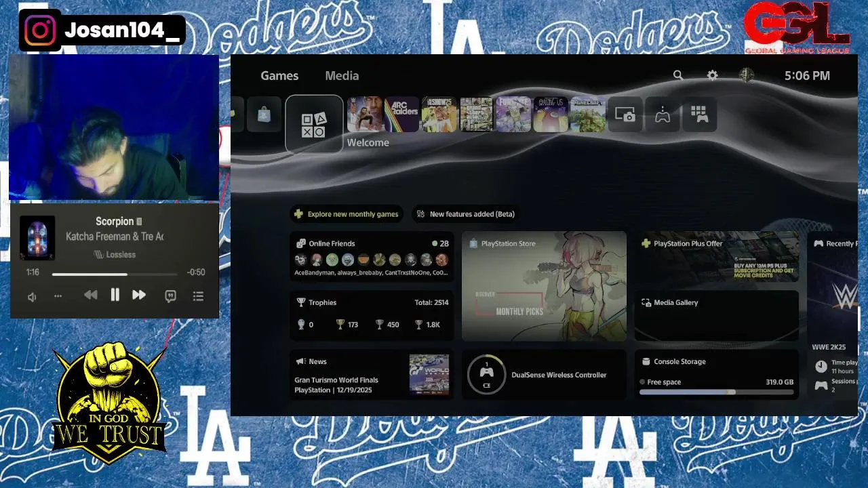
Task: Open the PlayStation Store bag icon
Action: (x=264, y=115)
